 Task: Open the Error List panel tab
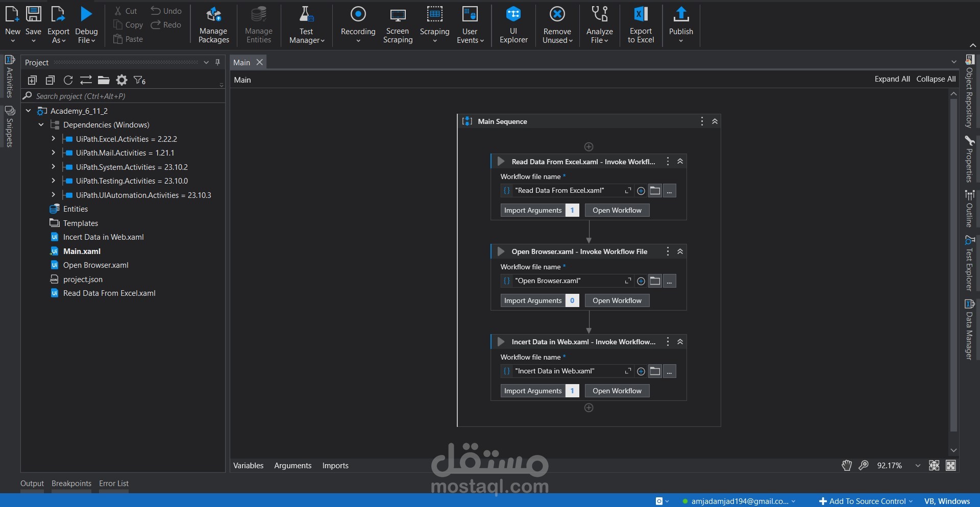pyautogui.click(x=114, y=484)
